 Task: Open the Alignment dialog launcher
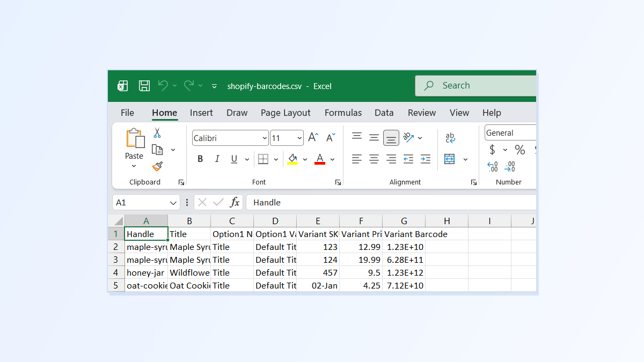click(x=474, y=182)
